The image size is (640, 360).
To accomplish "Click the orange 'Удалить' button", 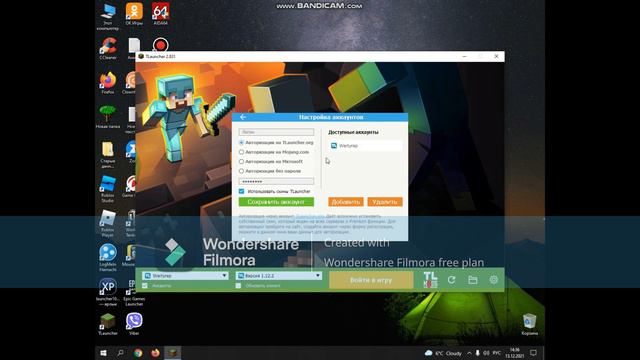I will [x=385, y=202].
